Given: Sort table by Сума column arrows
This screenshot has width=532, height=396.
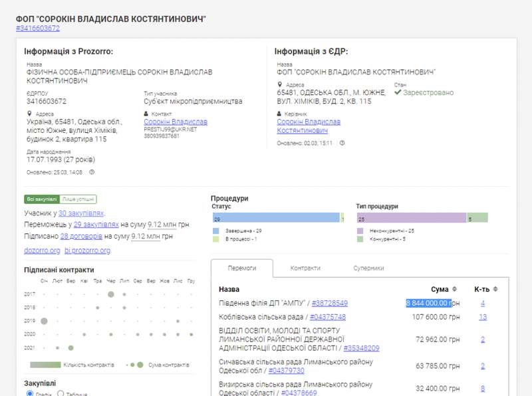Looking at the screenshot, I should click(455, 289).
